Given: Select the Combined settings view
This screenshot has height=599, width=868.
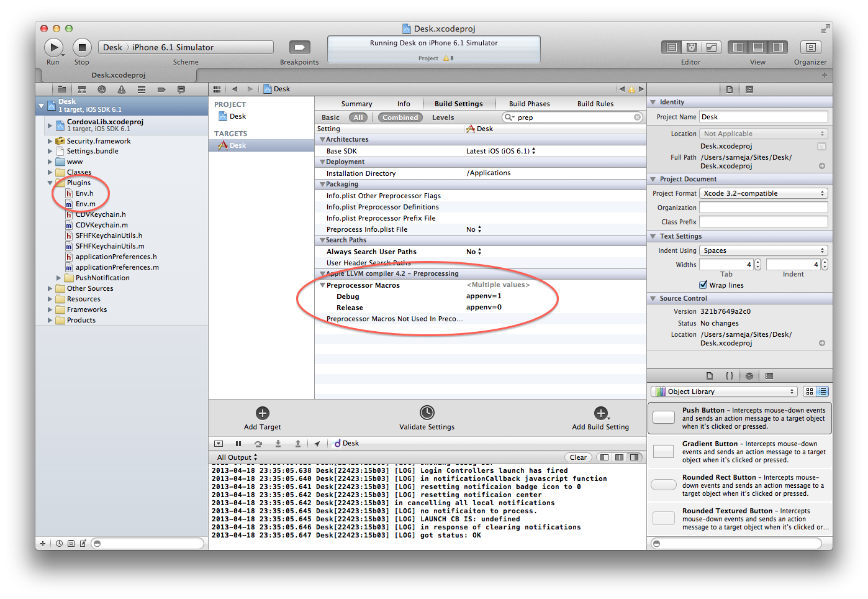Looking at the screenshot, I should (x=400, y=117).
